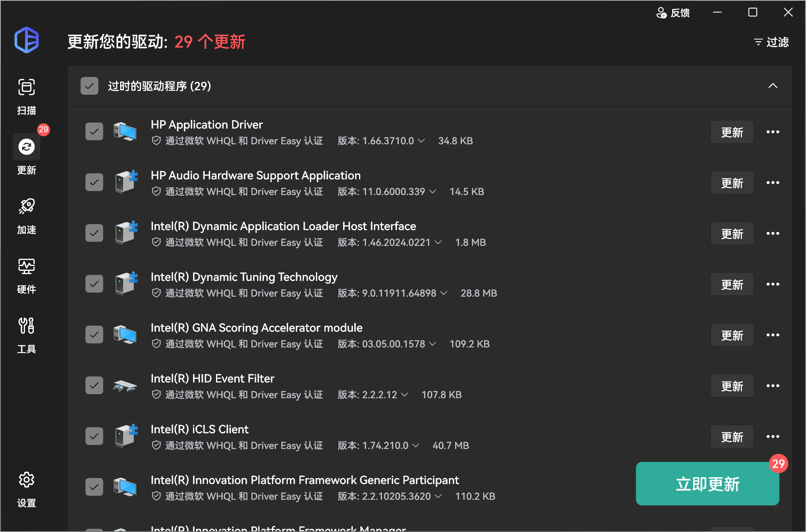
Task: Expand HP Application Driver version 1.66.3710.0 dropdown
Action: coord(421,141)
